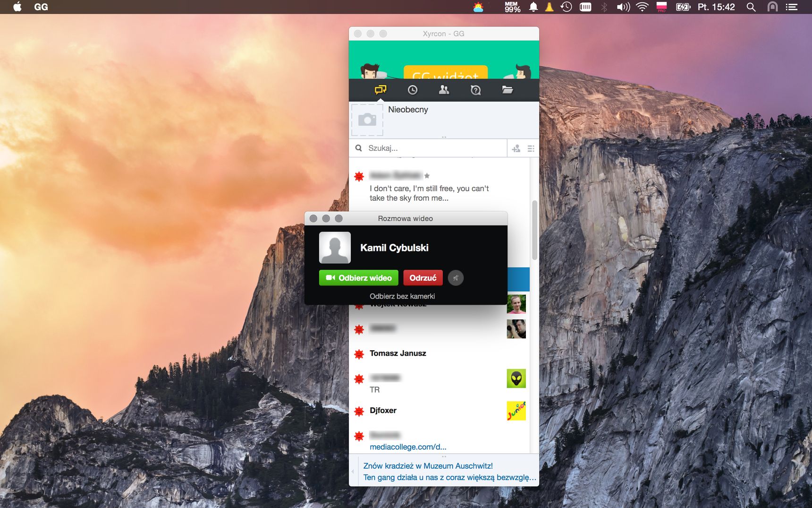The image size is (812, 508).
Task: Open the help question mark tab
Action: [475, 90]
